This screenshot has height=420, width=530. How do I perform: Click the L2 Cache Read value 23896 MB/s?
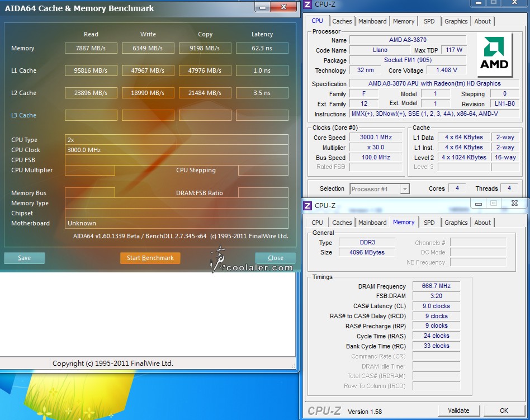[x=91, y=93]
